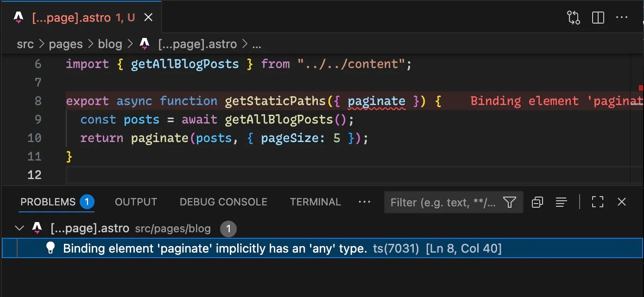Screen dimensions: 644x297
Task: Switch to the Output tab
Action: pyautogui.click(x=136, y=202)
